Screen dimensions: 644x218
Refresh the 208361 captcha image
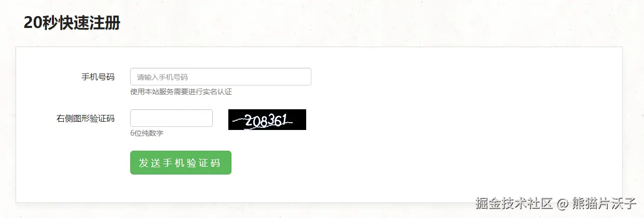coord(267,120)
